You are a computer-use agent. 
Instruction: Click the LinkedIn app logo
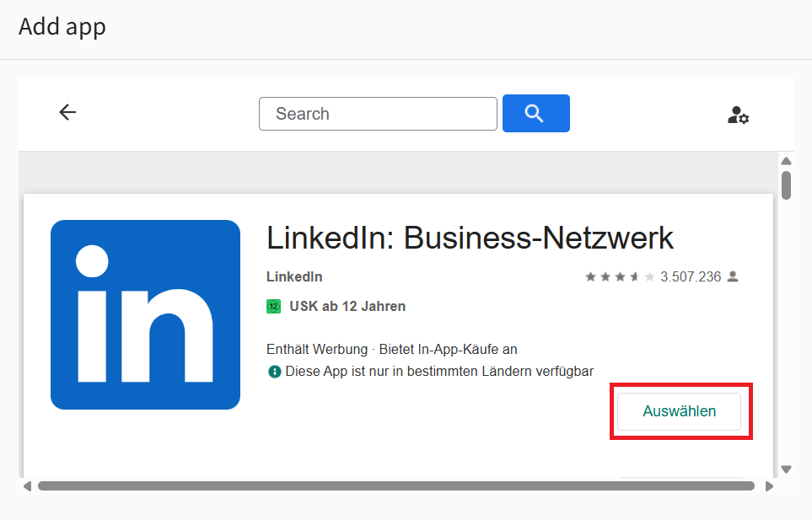tap(146, 314)
